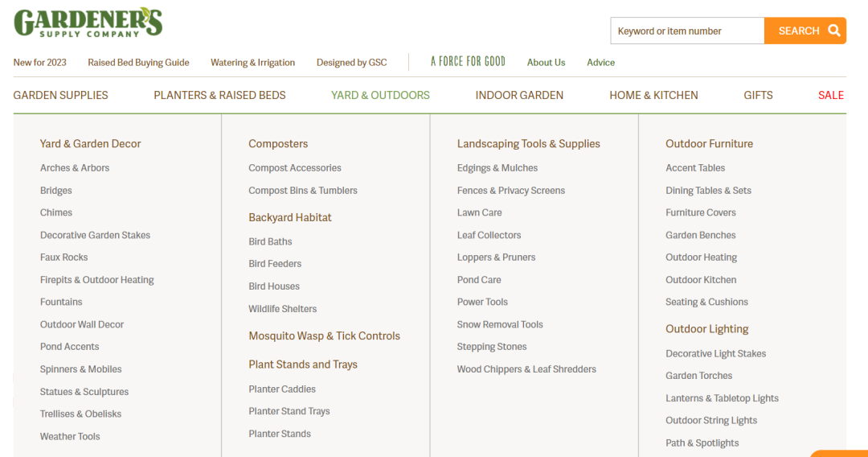This screenshot has height=457, width=868.
Task: Go to Raised Bed Buying Guide
Action: click(x=138, y=63)
